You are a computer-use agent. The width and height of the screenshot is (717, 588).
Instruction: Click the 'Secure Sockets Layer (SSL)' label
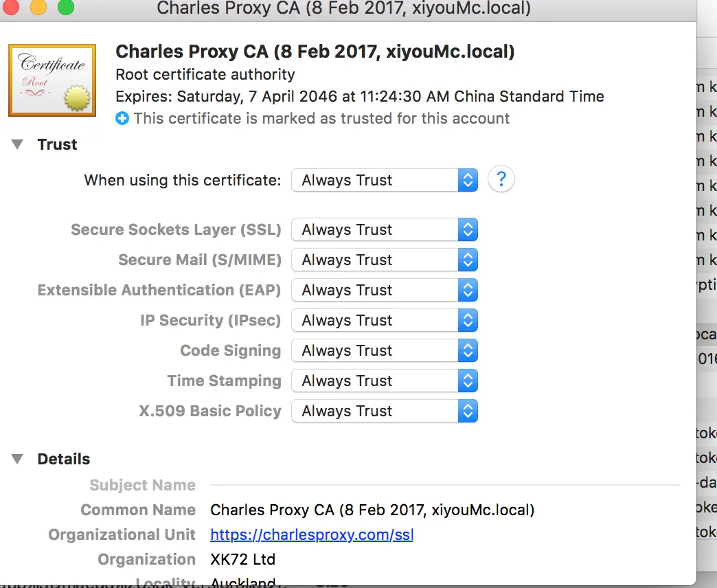point(176,229)
